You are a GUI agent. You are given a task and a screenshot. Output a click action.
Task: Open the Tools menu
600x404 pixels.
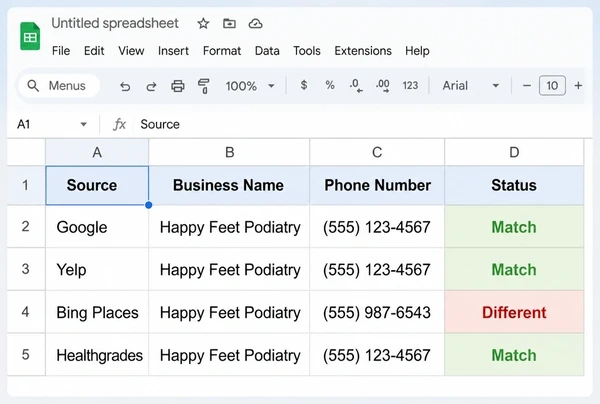pyautogui.click(x=307, y=51)
